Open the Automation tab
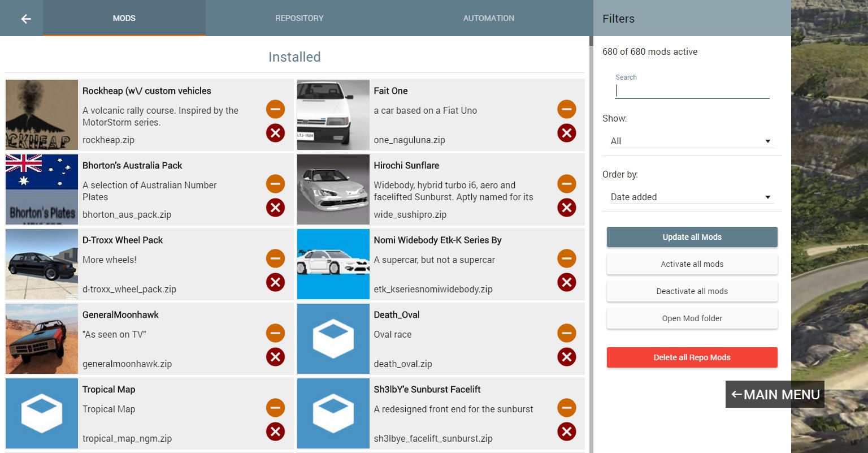Screen dimensions: 868x453 tap(488, 18)
